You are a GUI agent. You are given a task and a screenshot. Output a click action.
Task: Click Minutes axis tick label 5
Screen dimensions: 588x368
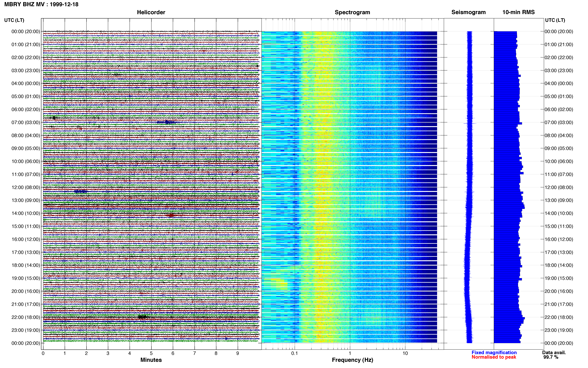(151, 353)
